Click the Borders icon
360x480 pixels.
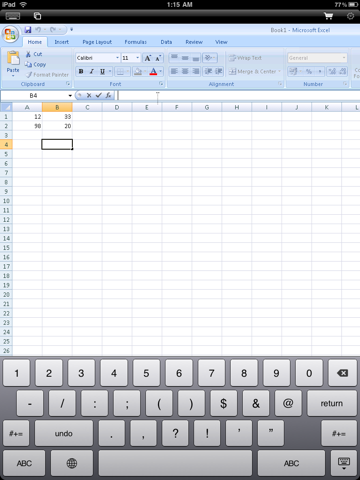coord(120,71)
